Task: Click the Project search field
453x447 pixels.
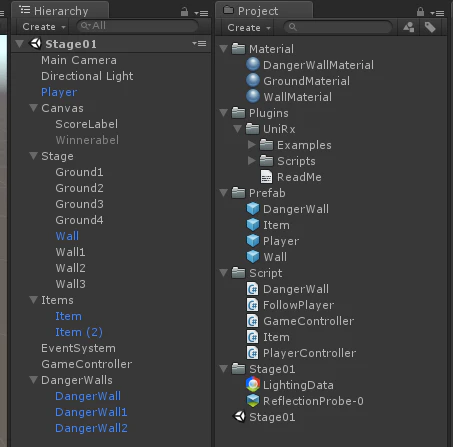Action: 338,27
